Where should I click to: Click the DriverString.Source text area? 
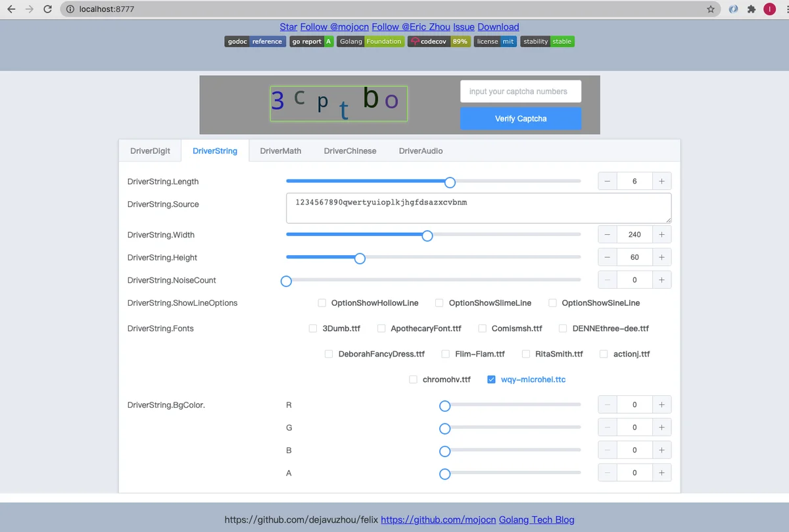click(479, 208)
